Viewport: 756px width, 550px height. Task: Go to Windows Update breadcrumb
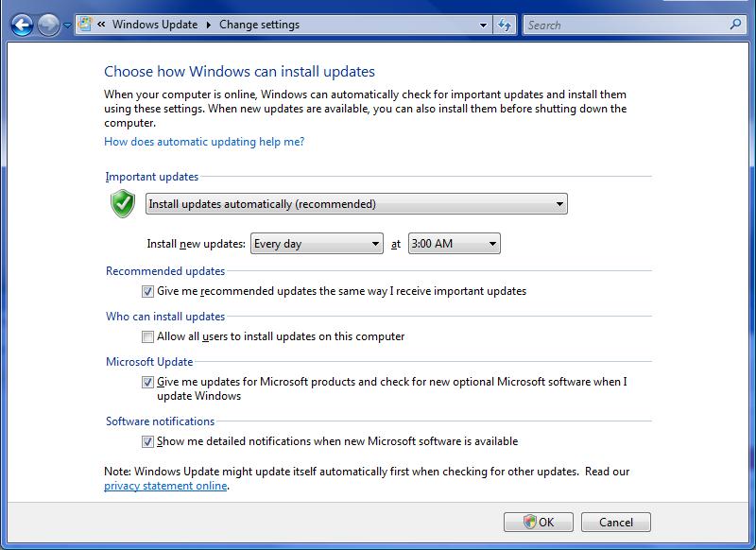[x=155, y=25]
